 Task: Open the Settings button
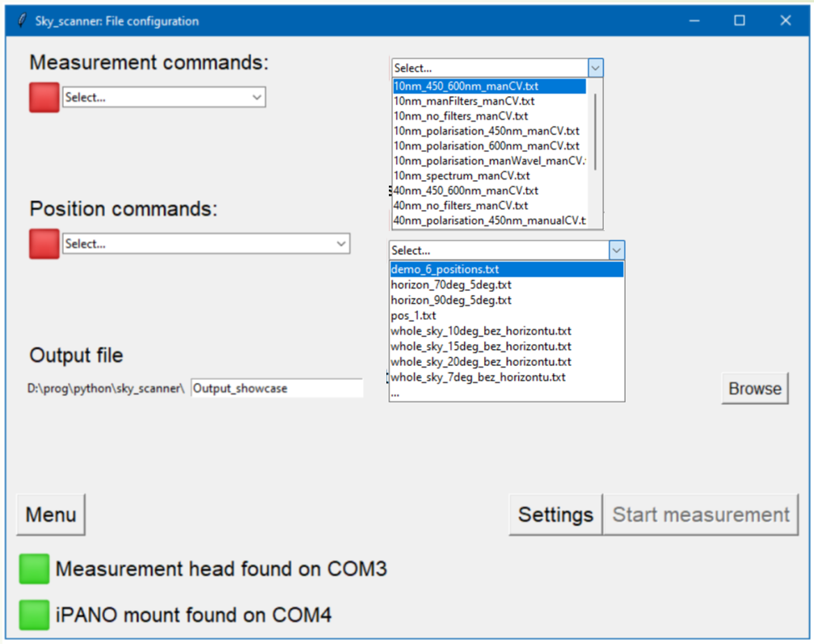click(x=555, y=515)
